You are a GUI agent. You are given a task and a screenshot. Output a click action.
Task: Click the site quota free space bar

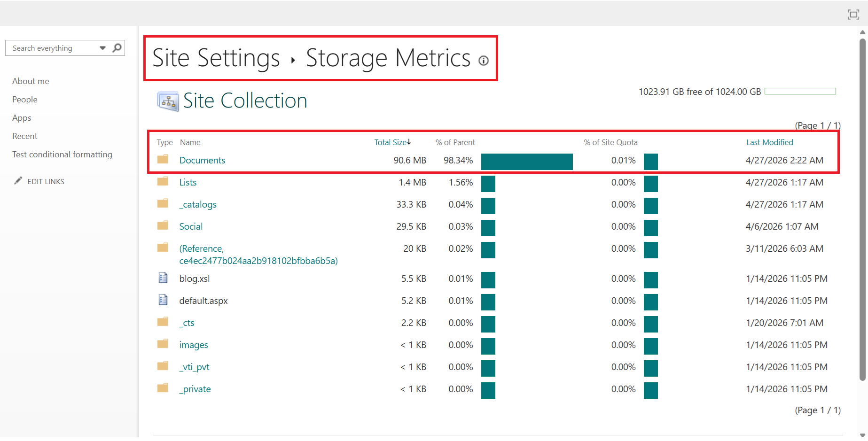click(x=800, y=91)
